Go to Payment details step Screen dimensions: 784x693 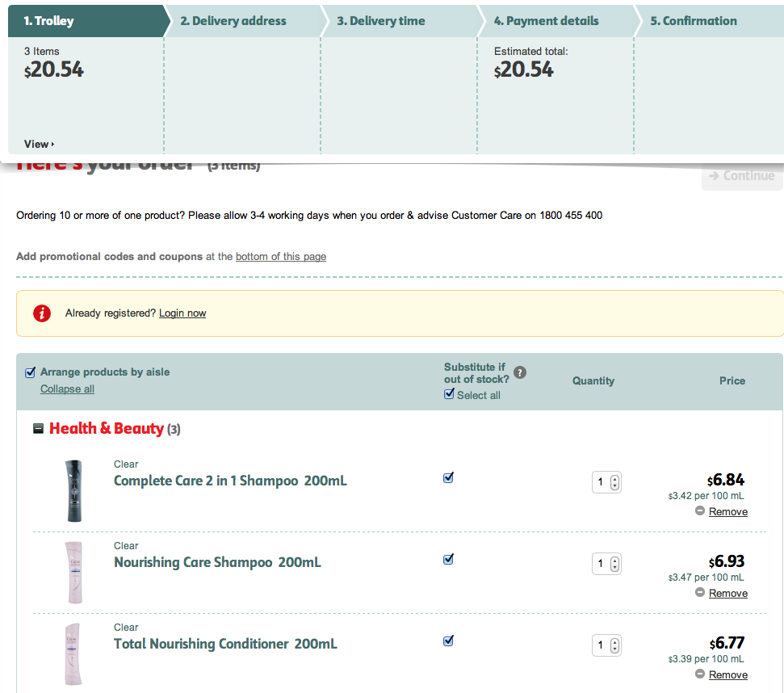pyautogui.click(x=547, y=21)
